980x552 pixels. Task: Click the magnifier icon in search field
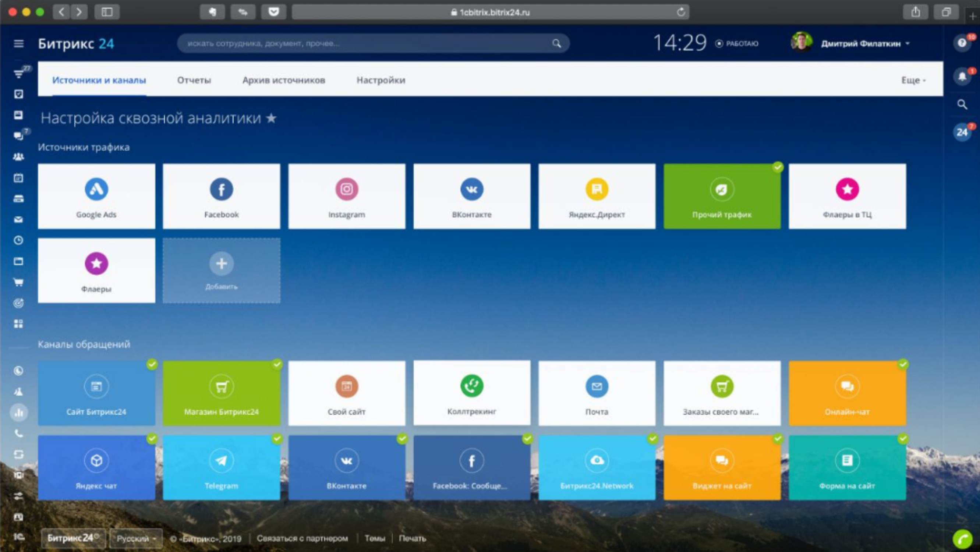pyautogui.click(x=556, y=43)
